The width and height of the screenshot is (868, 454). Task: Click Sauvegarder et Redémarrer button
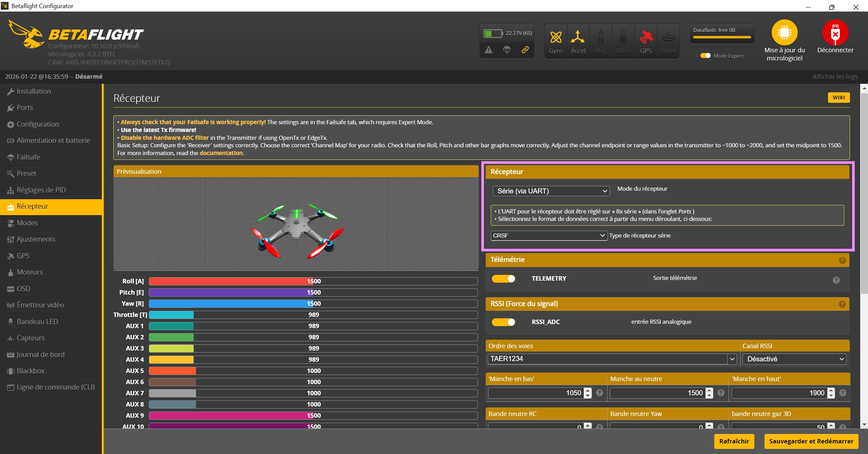click(811, 441)
